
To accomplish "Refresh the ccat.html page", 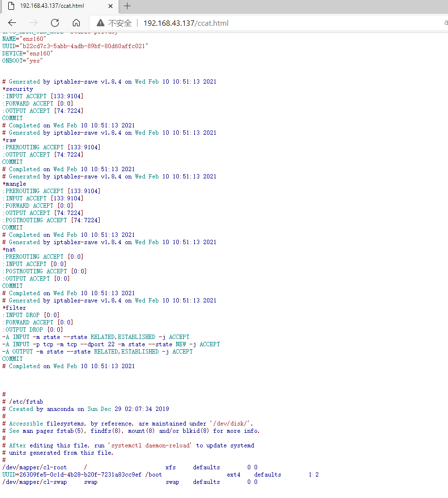I will [x=55, y=23].
